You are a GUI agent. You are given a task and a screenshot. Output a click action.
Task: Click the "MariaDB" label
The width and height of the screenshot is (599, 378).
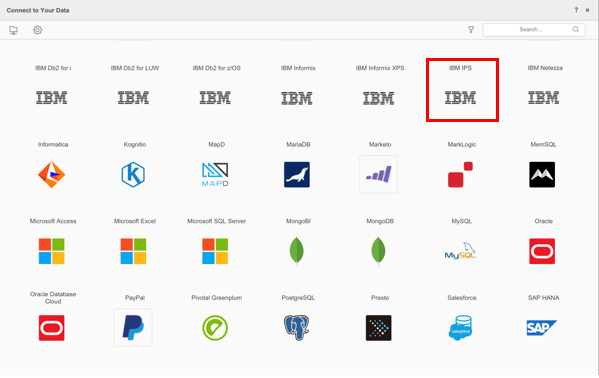298,144
